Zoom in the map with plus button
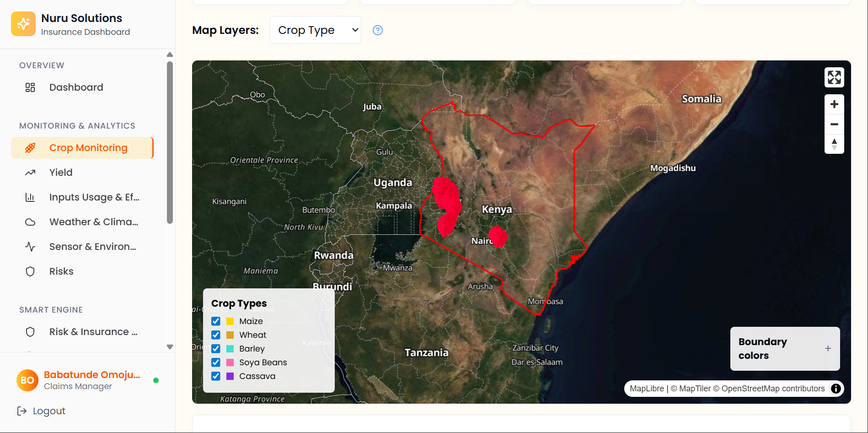The width and height of the screenshot is (868, 433). 834,104
